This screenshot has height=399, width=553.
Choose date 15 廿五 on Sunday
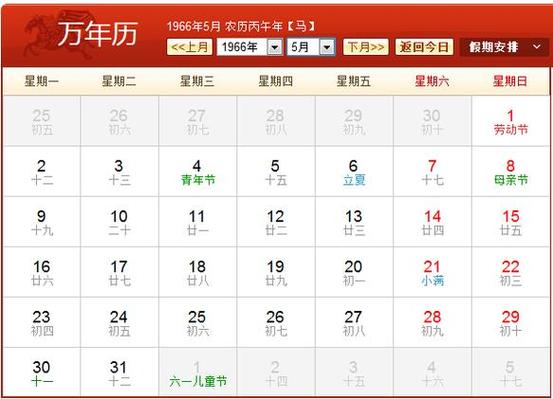[x=510, y=222]
